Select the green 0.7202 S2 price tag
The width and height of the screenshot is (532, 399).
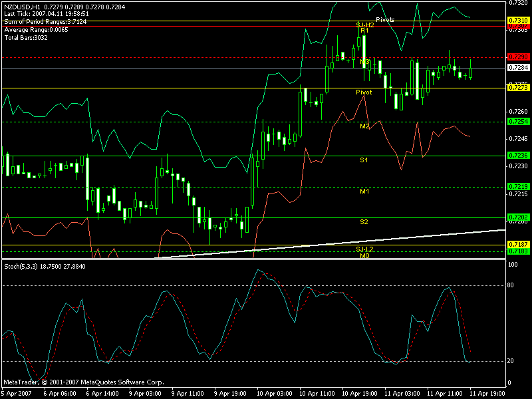pos(517,217)
